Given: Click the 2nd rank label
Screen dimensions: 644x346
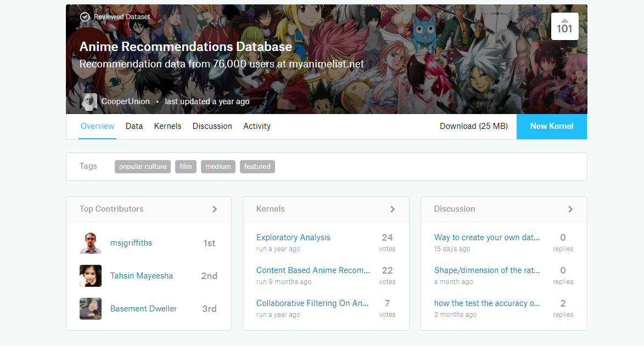Looking at the screenshot, I should tap(210, 276).
